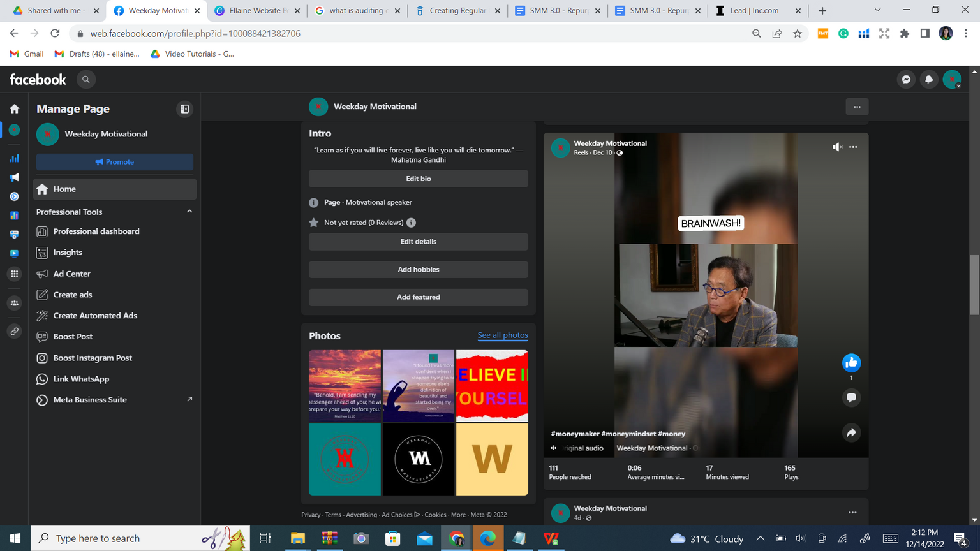The image size is (980, 551).
Task: Click the Promote button
Action: (x=115, y=162)
